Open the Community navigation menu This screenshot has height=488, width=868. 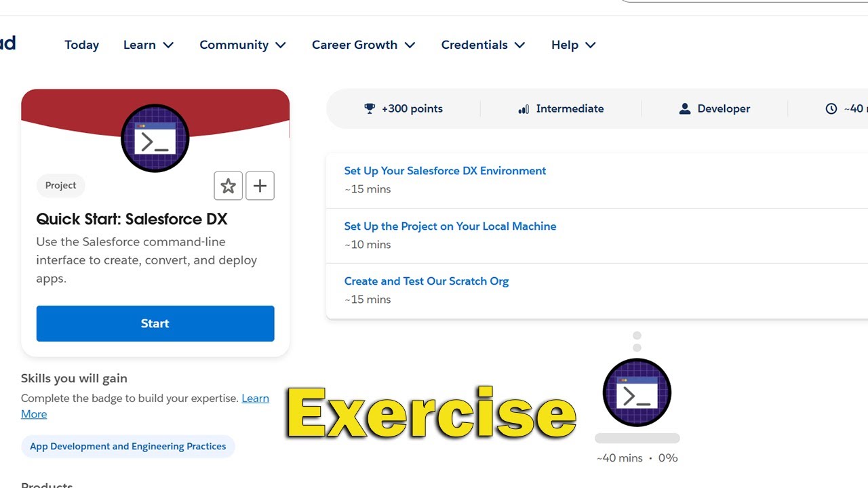[x=243, y=45]
